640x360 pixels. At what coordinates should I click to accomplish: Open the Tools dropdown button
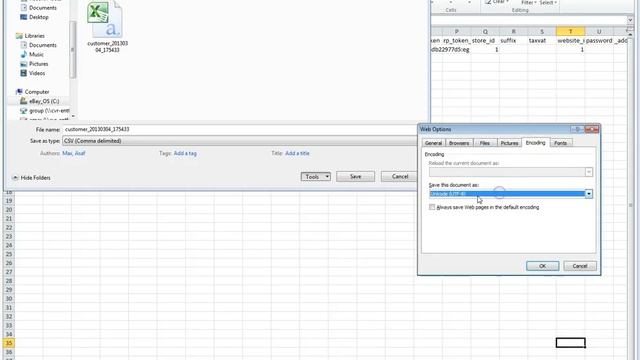point(316,177)
